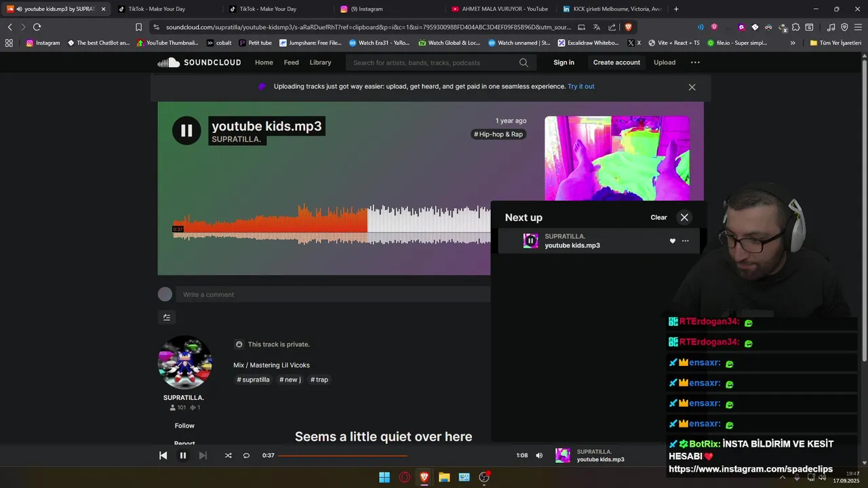Viewport: 868px width, 488px height.
Task: Open Brave Shields lion icon
Action: [x=628, y=27]
